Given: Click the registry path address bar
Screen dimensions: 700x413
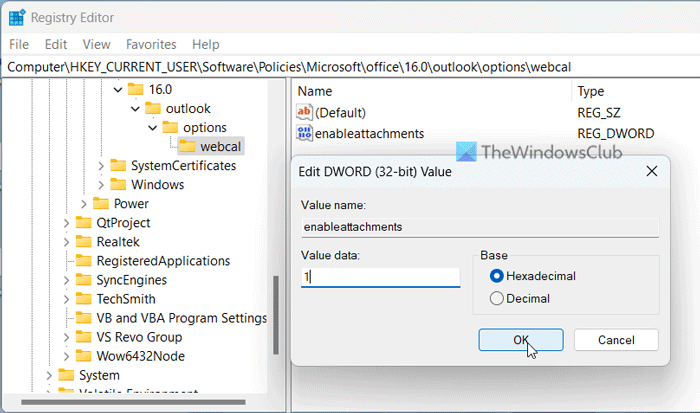Looking at the screenshot, I should (x=351, y=67).
